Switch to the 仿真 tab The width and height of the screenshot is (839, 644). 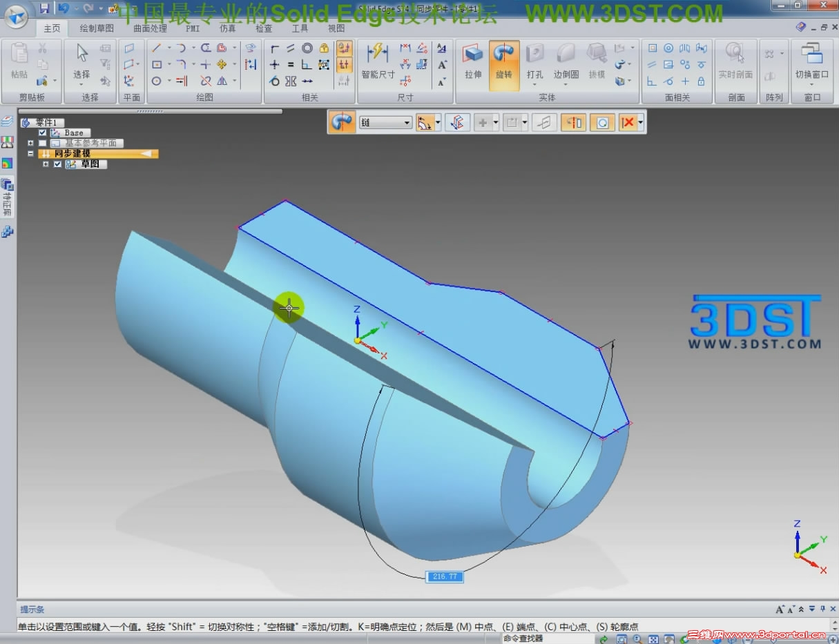pyautogui.click(x=227, y=28)
